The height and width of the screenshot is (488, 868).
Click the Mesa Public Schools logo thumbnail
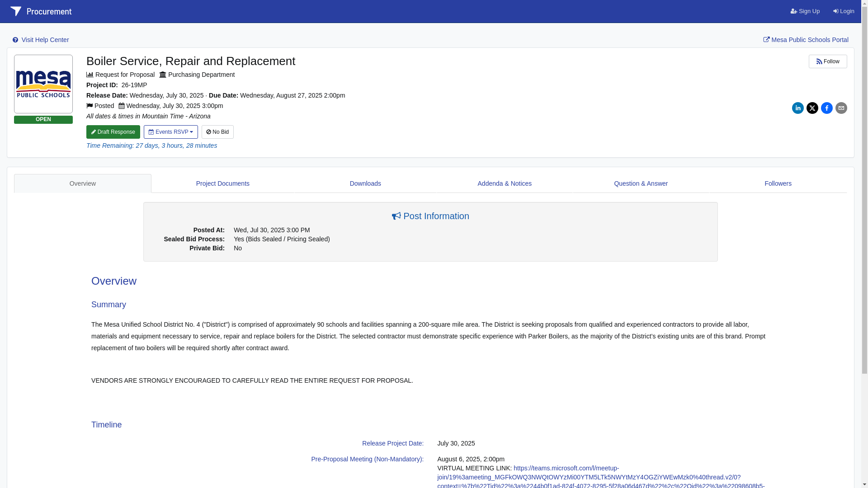43,84
